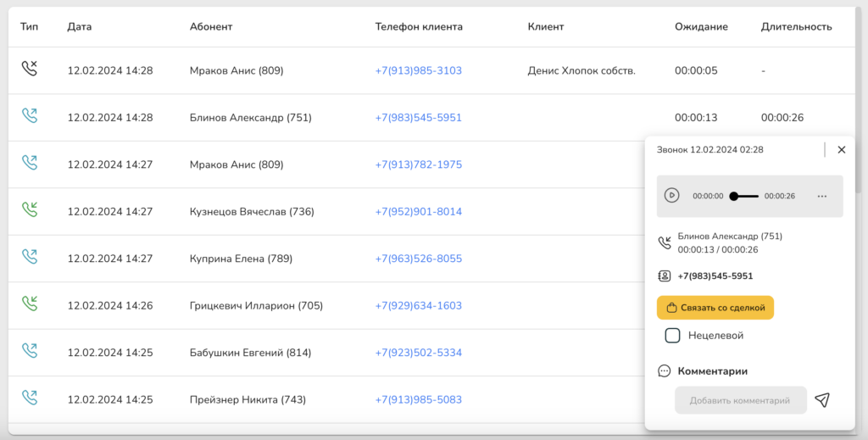Screen dimensions: 868x440
Task: Open audio player three-dot options menu
Action: point(821,196)
